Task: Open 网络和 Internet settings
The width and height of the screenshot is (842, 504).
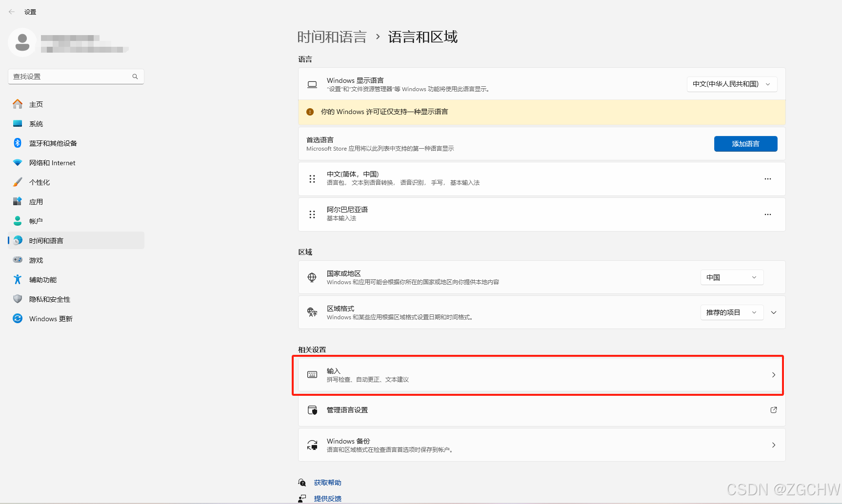Action: (76, 163)
